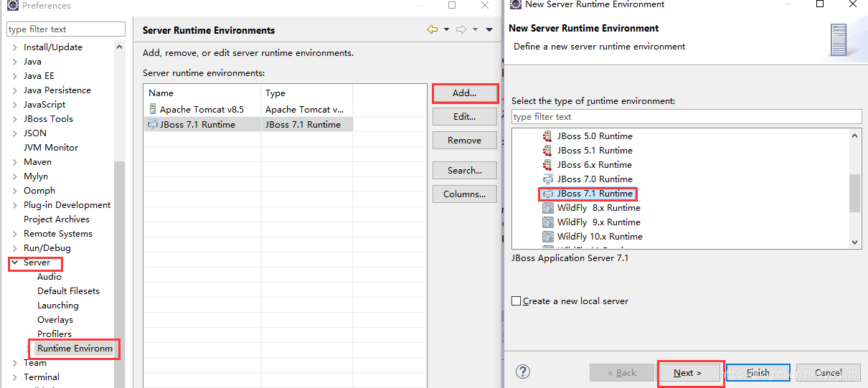Viewport: 868px width, 388px height.
Task: Click the Cancel button in wizard
Action: [x=829, y=373]
